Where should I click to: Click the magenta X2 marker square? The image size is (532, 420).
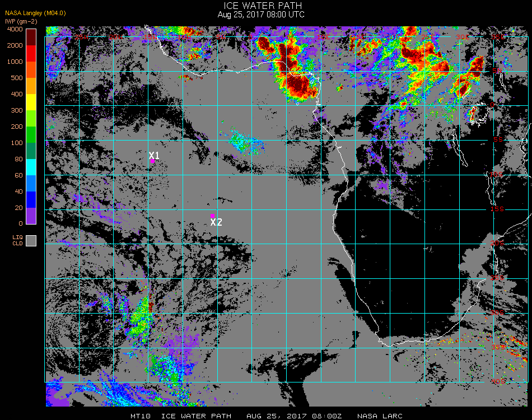point(212,216)
